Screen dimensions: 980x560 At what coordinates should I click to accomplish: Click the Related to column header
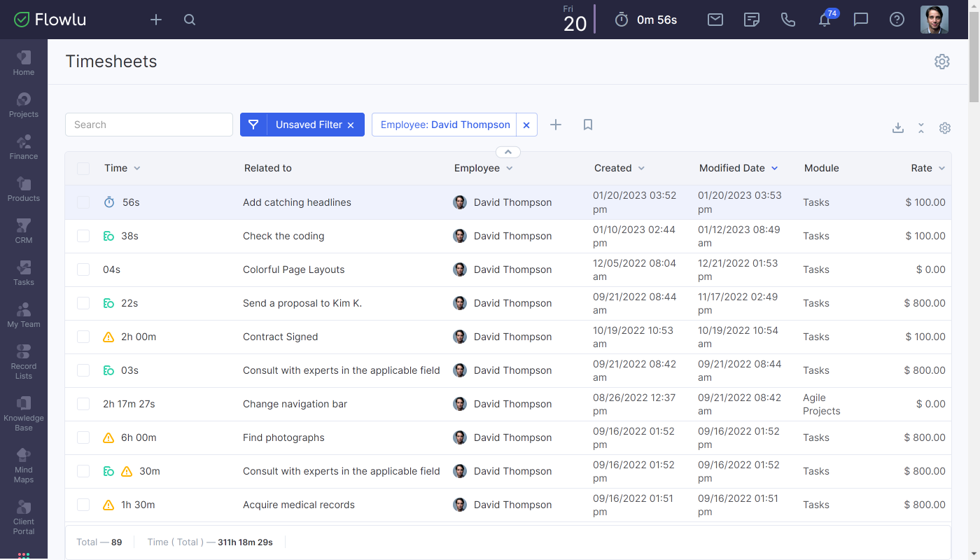[x=267, y=168]
